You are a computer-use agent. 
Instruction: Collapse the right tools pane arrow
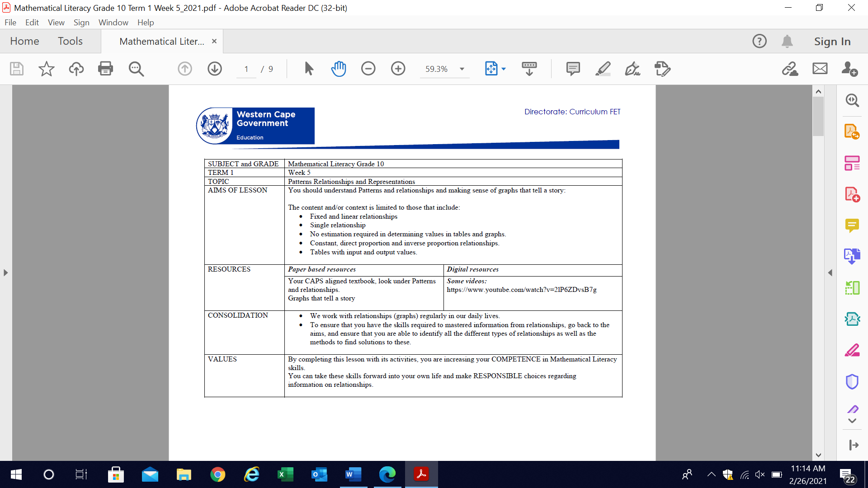point(830,272)
